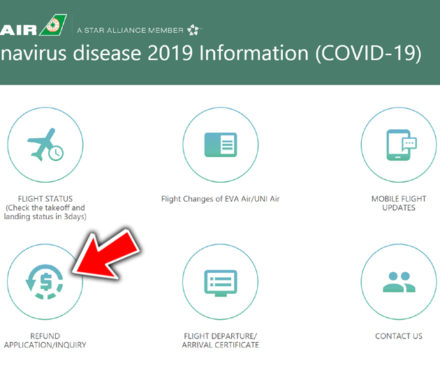Click the MOBILE FLIGHT UPDATES text label
440x372 pixels.
[399, 203]
